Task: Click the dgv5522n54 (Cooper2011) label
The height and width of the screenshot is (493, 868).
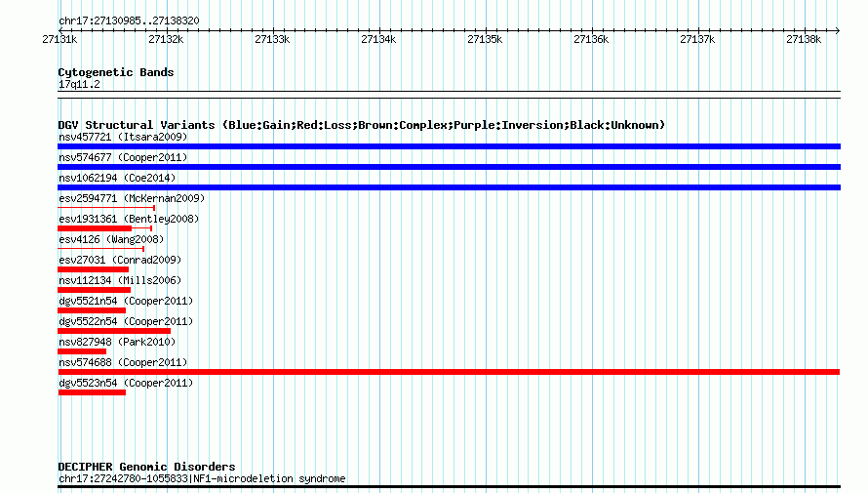Action: [x=126, y=321]
